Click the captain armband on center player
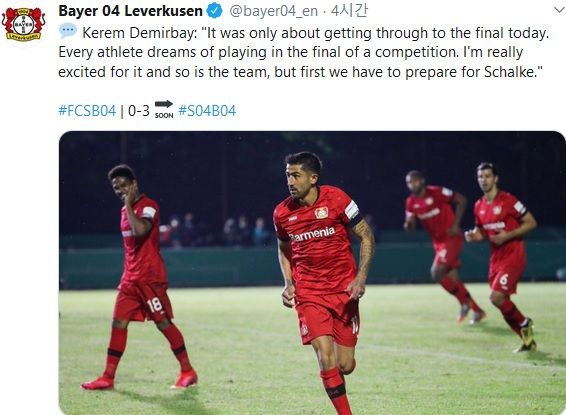566x415 pixels. click(352, 211)
